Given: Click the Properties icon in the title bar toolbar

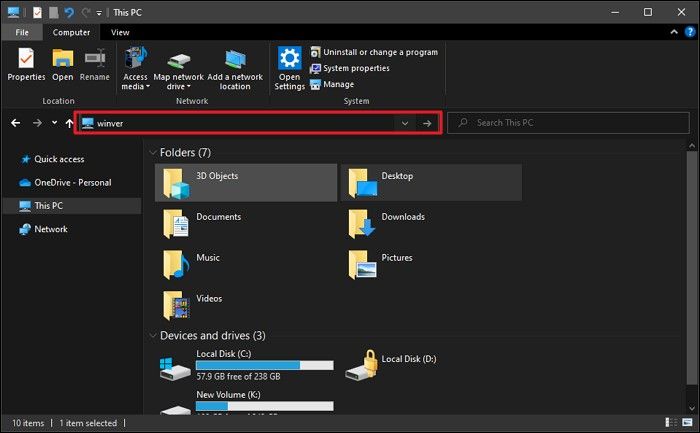Looking at the screenshot, I should point(37,12).
